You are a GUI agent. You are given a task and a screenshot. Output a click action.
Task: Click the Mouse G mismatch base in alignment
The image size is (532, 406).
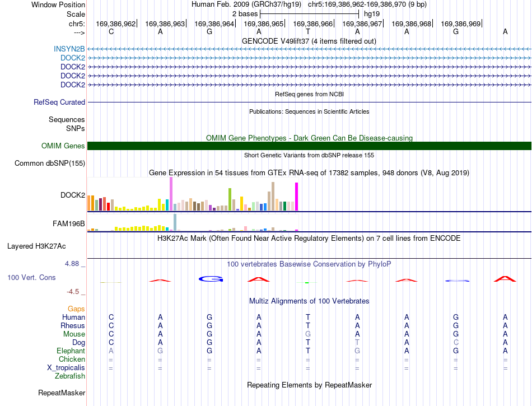tap(308, 334)
